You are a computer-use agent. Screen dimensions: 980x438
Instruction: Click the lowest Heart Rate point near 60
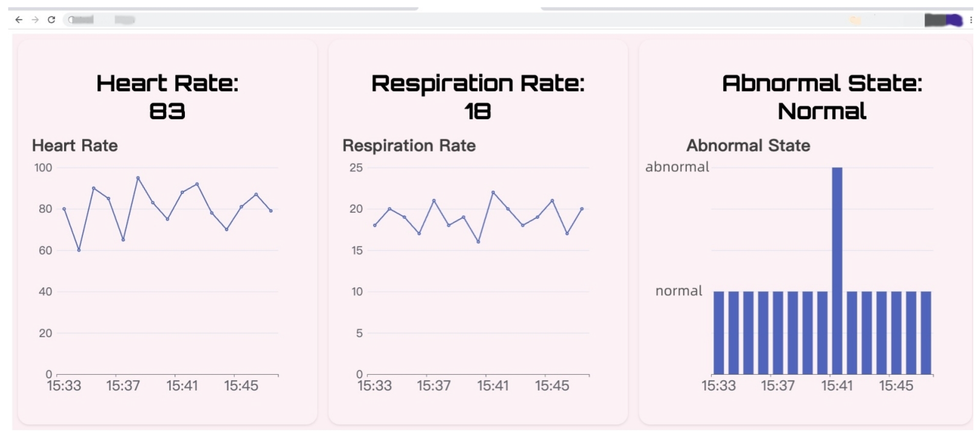(x=79, y=250)
